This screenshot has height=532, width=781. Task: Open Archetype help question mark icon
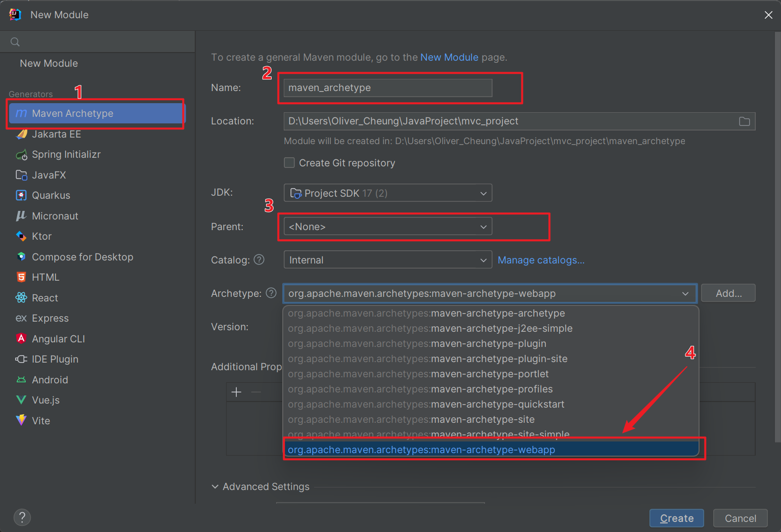coord(271,293)
